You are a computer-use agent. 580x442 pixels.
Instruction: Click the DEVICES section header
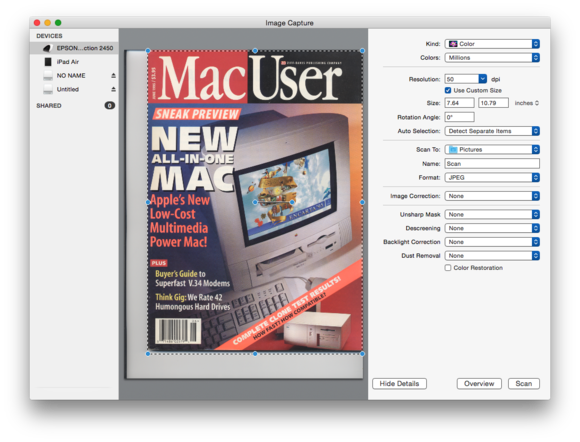(x=49, y=36)
